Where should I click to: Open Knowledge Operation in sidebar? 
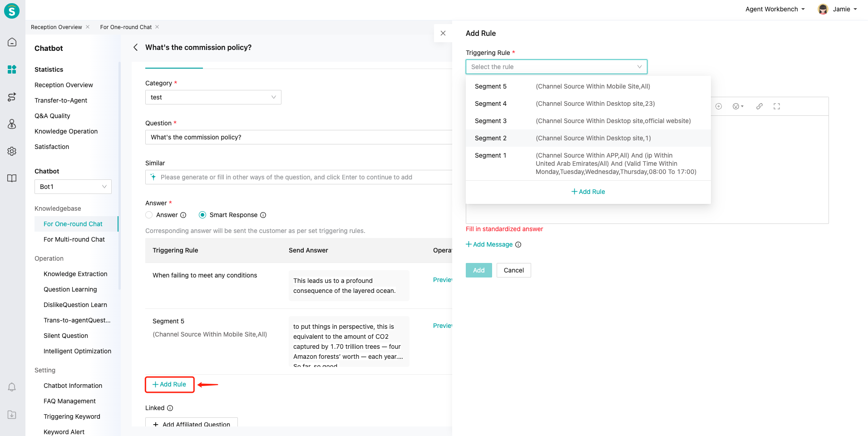66,131
